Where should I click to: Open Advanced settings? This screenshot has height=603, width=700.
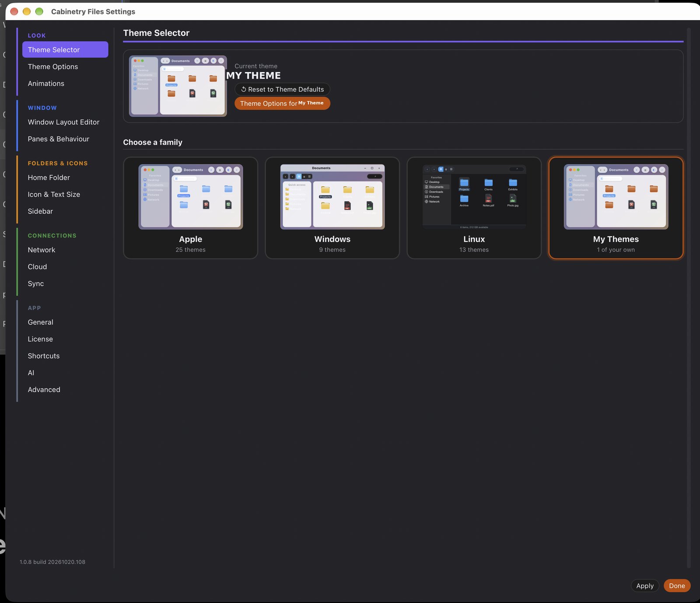[65, 390]
